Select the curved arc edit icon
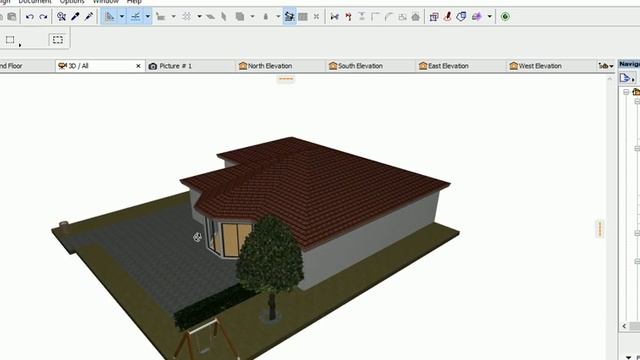The image size is (640, 360). click(389, 17)
